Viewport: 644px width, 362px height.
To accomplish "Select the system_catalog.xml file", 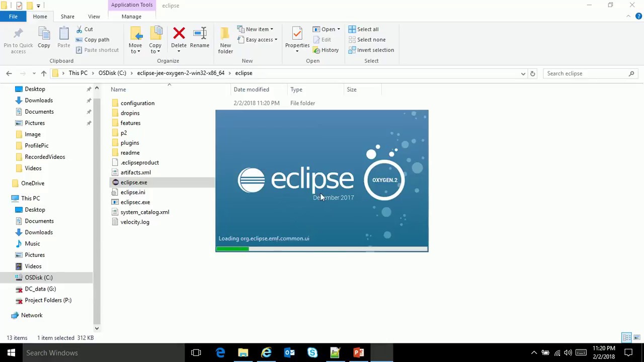I will (145, 212).
